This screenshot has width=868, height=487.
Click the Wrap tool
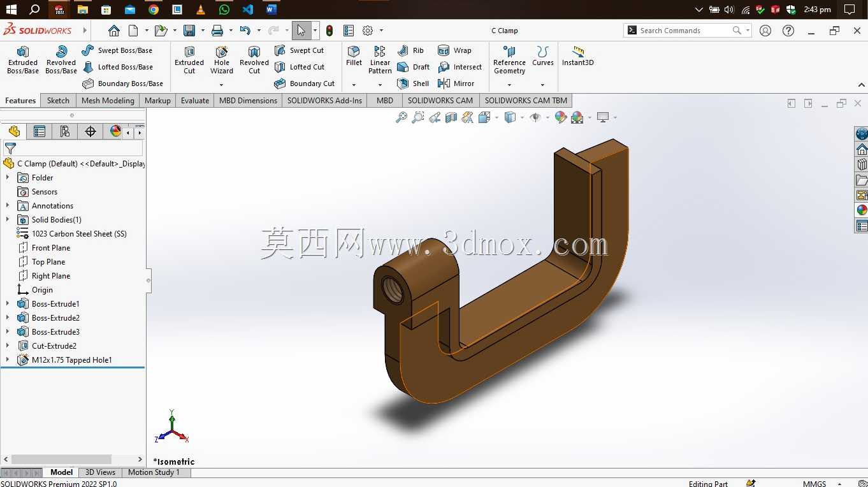click(x=454, y=50)
